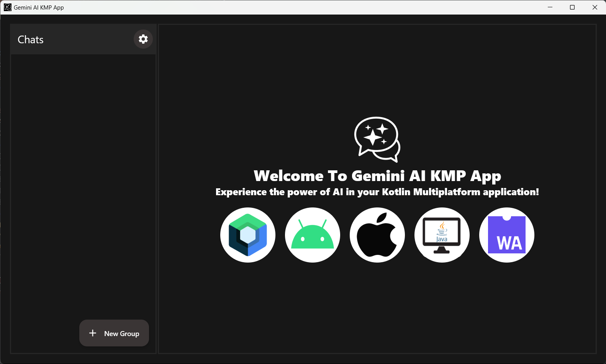
Task: Close the Gemini AI KMP App window
Action: 595,7
